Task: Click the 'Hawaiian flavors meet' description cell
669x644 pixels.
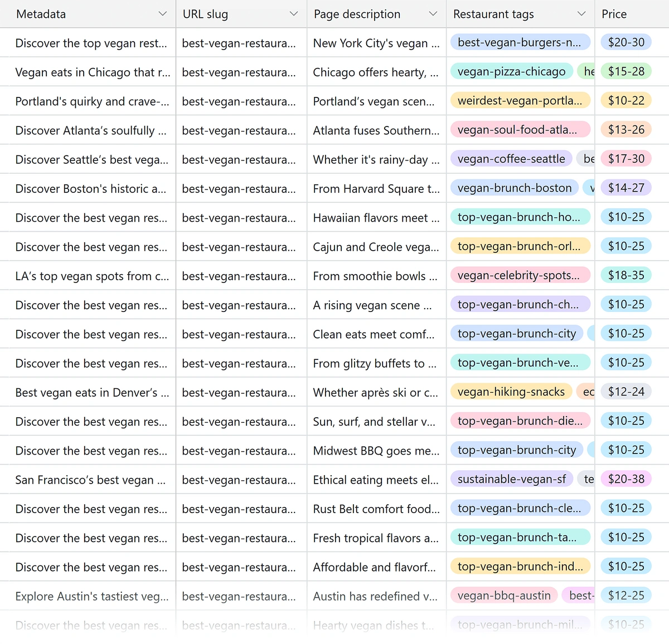Action: [x=376, y=218]
